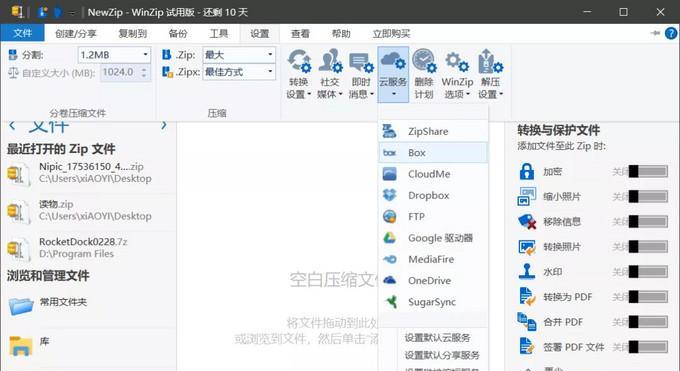
Task: Click the custom size 1024.0 input field
Action: [x=119, y=72]
